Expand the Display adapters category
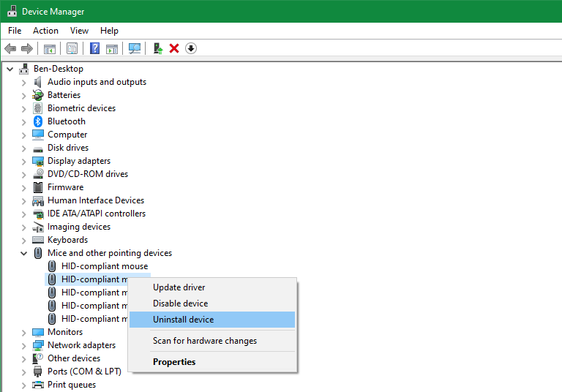 [x=23, y=161]
